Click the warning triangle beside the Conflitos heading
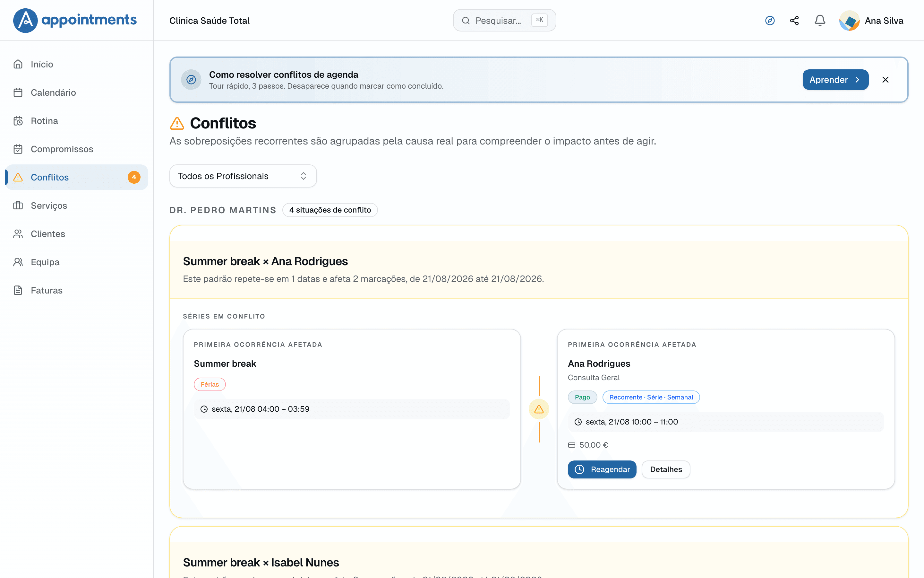This screenshot has height=578, width=924. click(177, 124)
